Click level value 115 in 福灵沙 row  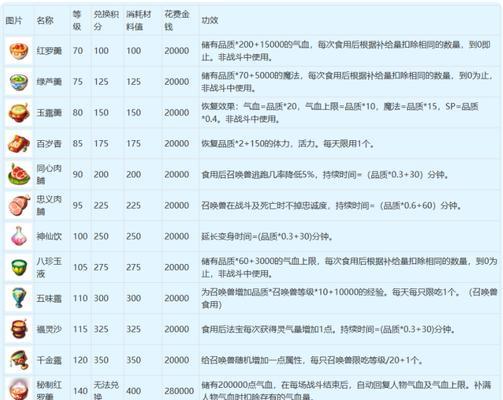click(x=80, y=329)
